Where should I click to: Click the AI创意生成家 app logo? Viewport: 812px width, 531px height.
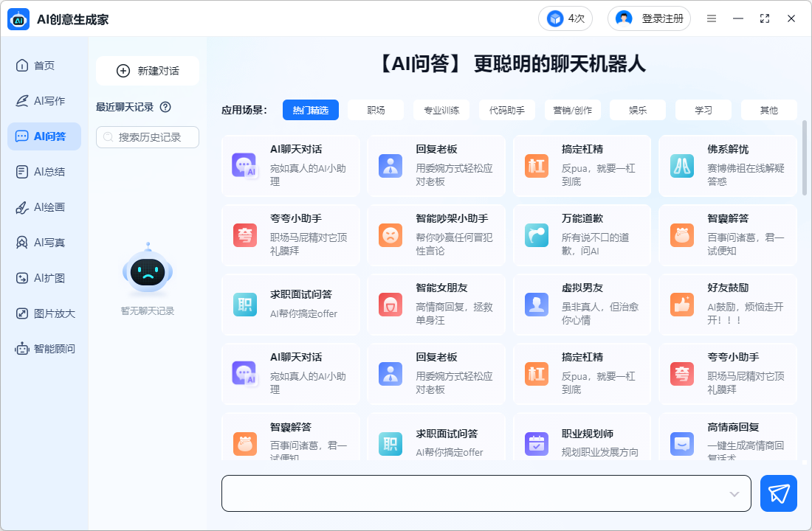[x=18, y=20]
